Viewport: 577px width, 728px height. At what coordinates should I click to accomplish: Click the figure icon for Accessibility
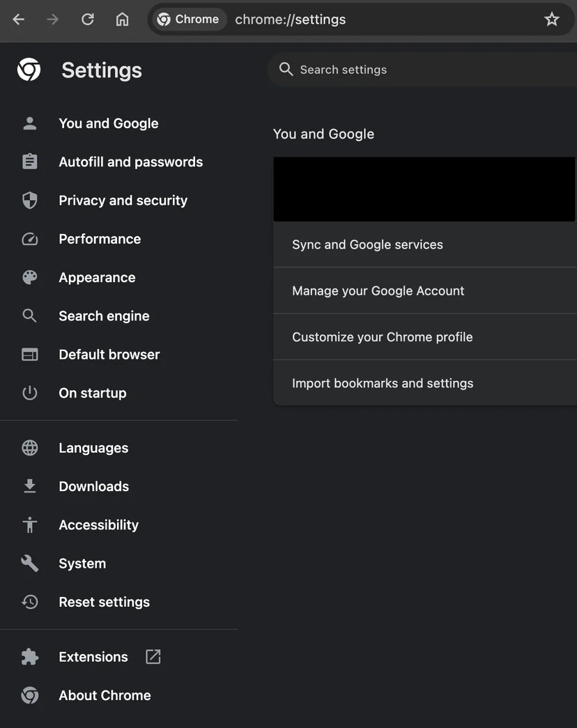click(30, 525)
